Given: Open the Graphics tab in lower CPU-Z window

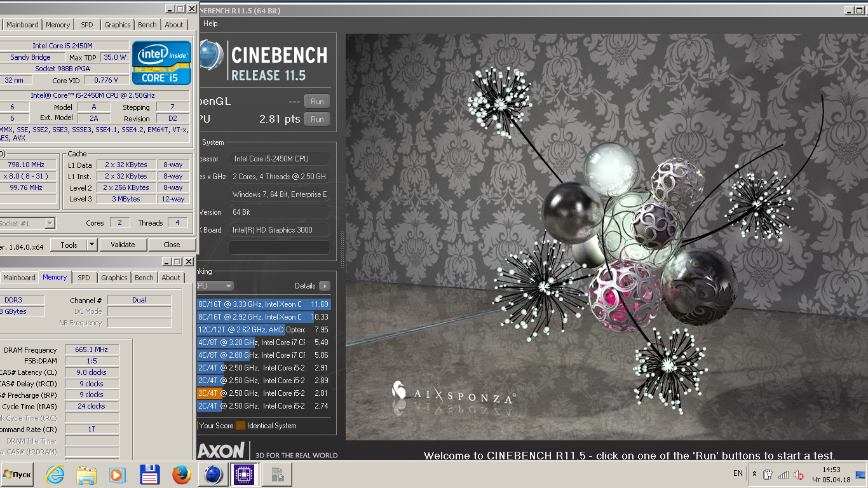Looking at the screenshot, I should (x=114, y=278).
